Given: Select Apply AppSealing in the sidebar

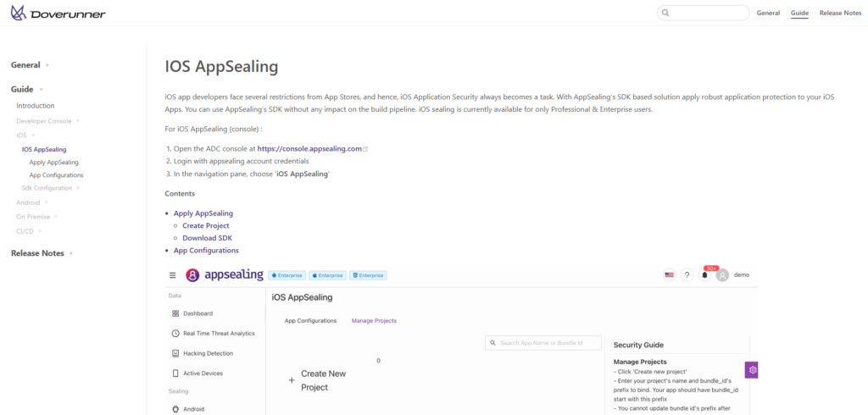Looking at the screenshot, I should click(53, 162).
